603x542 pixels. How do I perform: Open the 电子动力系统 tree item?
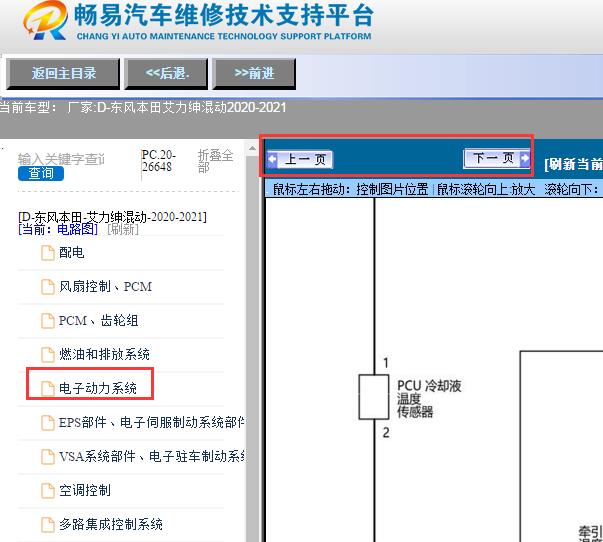point(98,388)
